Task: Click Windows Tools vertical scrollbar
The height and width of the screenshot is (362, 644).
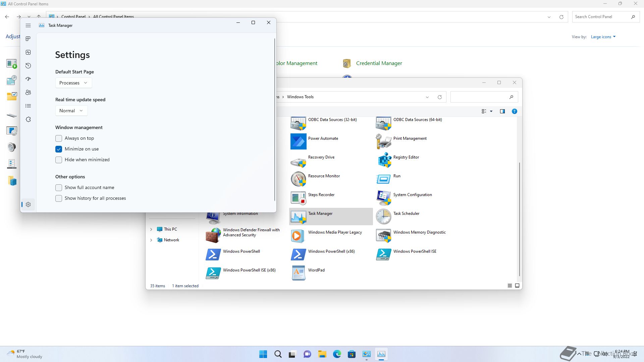Action: pos(519,220)
